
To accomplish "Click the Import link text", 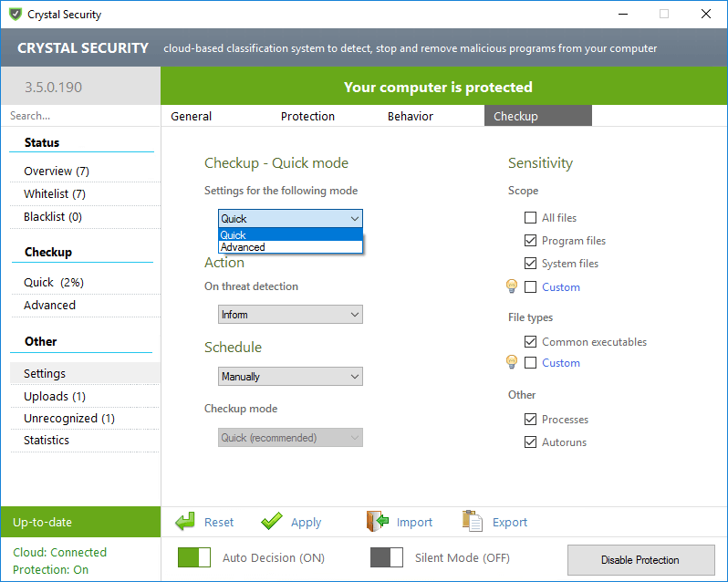I will [x=414, y=523].
